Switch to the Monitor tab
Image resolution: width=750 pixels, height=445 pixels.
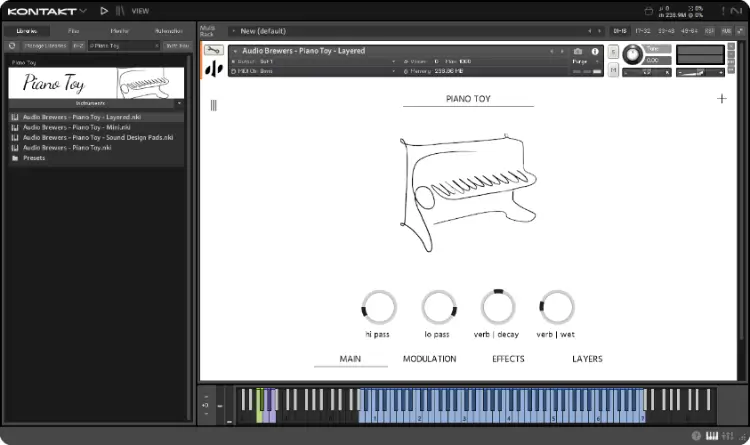(x=120, y=31)
